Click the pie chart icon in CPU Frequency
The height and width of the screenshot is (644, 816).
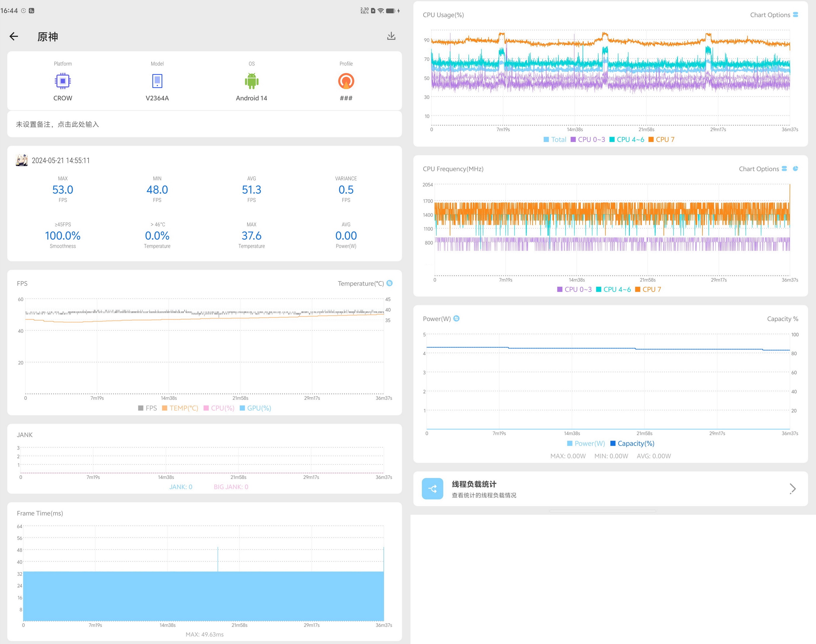coord(795,168)
